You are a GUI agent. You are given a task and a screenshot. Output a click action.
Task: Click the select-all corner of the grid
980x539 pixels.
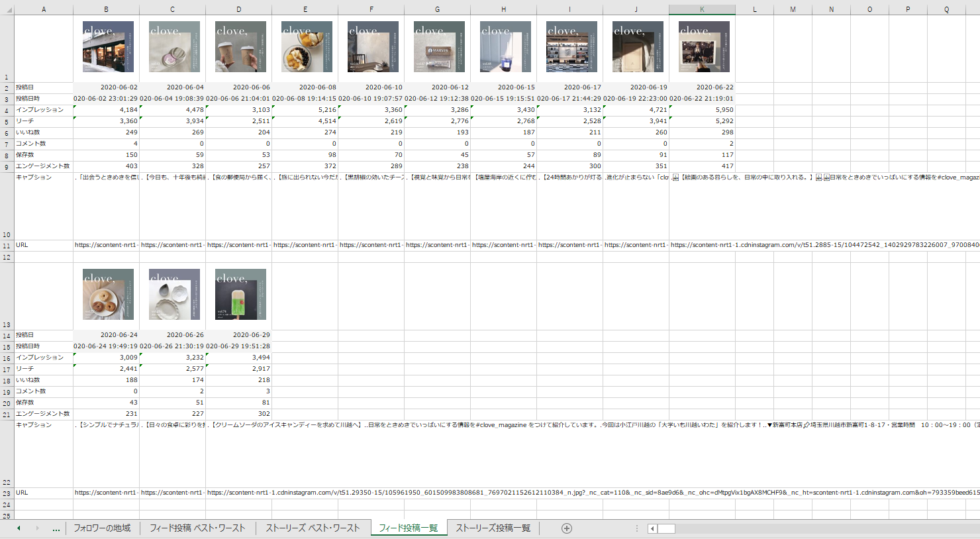pos(7,9)
